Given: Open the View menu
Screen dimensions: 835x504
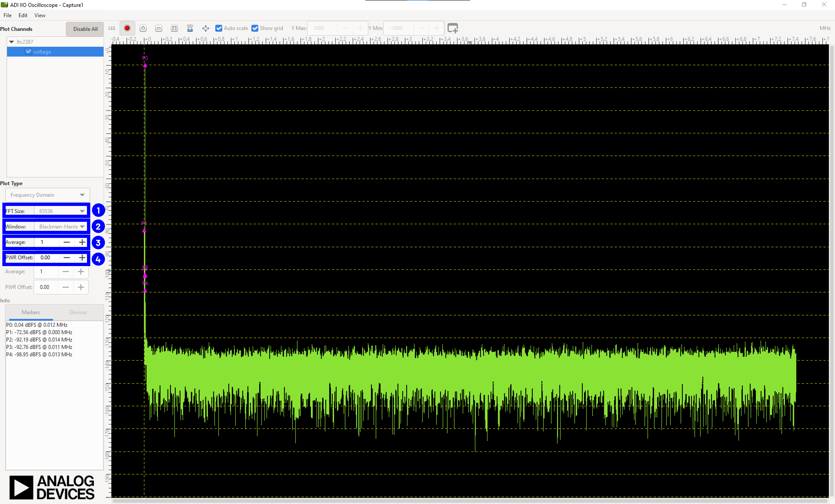Looking at the screenshot, I should point(40,15).
